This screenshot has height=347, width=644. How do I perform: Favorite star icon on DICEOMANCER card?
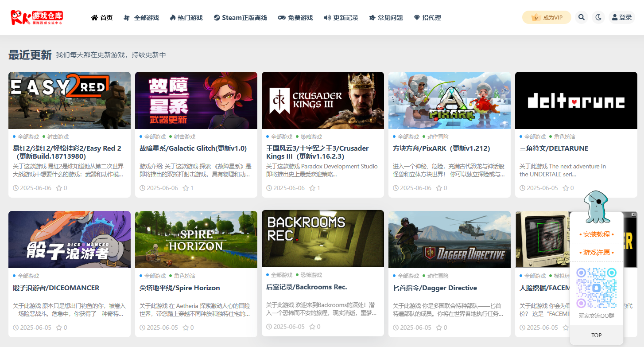(59, 328)
